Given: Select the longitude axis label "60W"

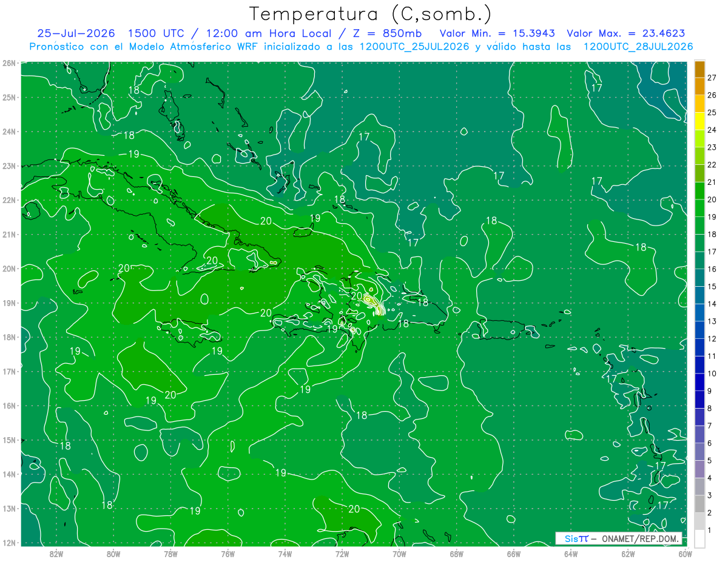Looking at the screenshot, I should tap(685, 554).
